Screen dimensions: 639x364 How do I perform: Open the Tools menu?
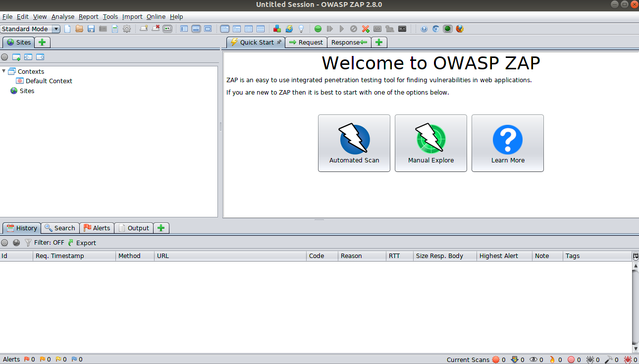(110, 17)
